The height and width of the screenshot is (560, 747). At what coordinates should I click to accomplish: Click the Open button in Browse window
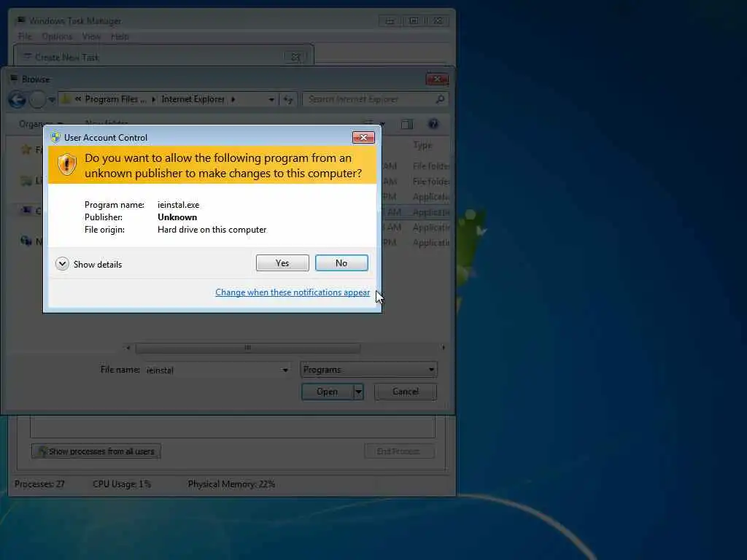[x=328, y=392]
